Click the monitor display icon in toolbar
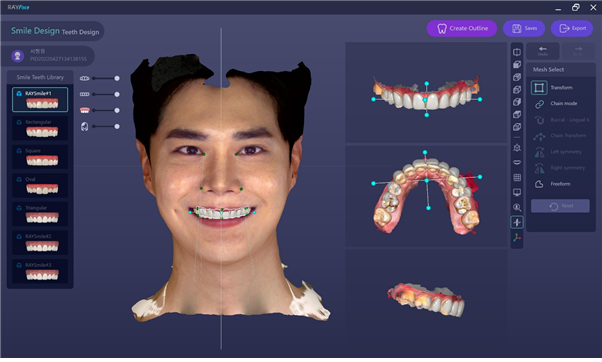Image resolution: width=602 pixels, height=362 pixels. point(517,192)
